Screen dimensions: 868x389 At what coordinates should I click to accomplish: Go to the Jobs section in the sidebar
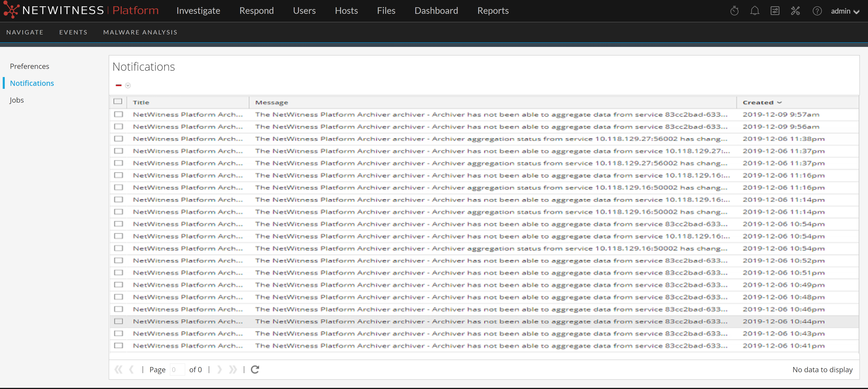click(x=17, y=100)
